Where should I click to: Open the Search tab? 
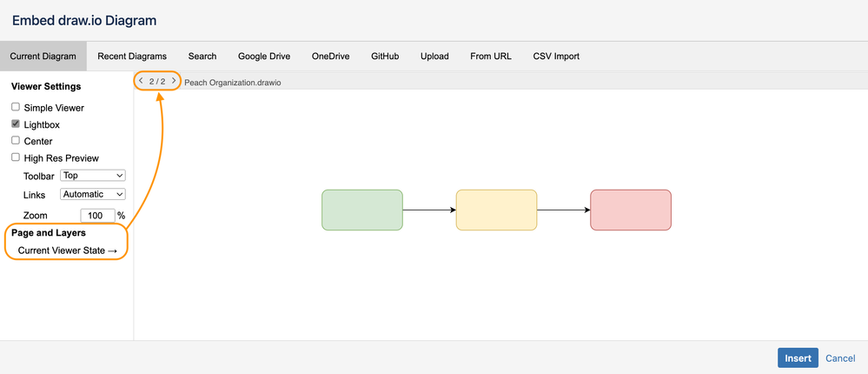pyautogui.click(x=202, y=56)
